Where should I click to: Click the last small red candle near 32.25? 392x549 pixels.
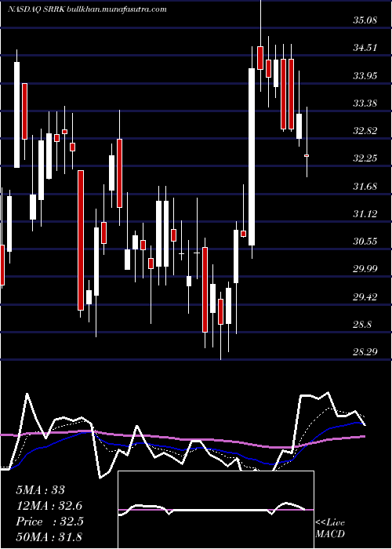pos(307,155)
